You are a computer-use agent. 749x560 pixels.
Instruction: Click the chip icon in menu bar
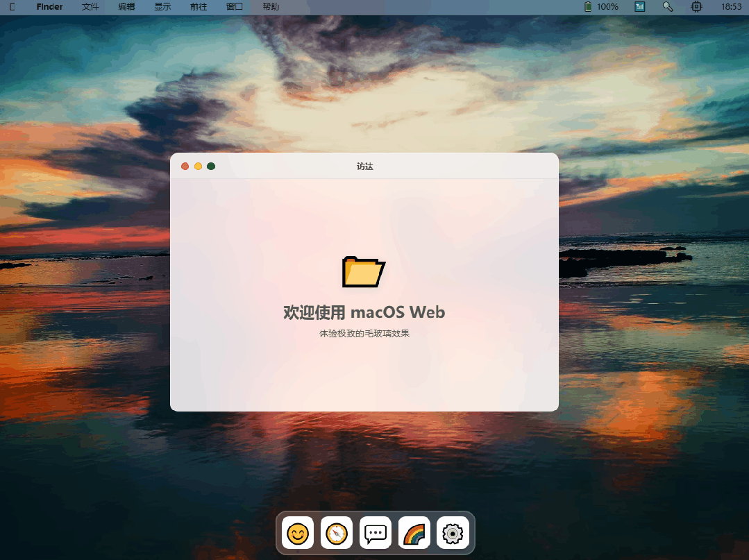point(696,7)
